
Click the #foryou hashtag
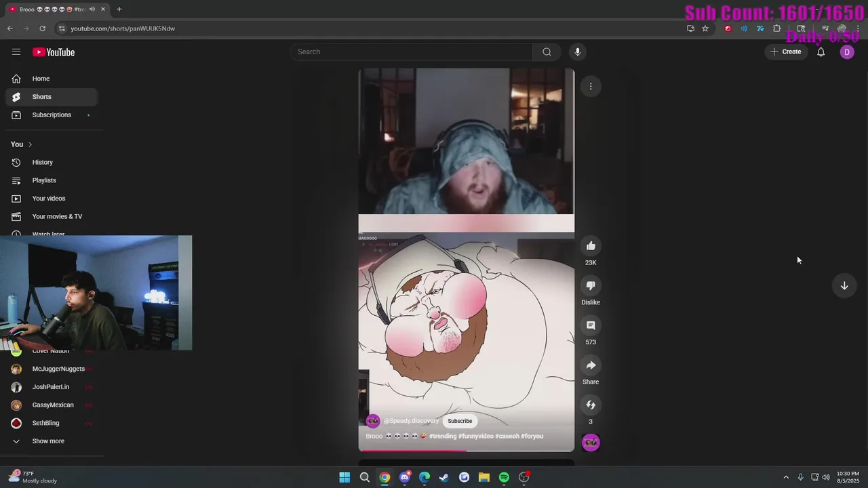[x=532, y=436]
